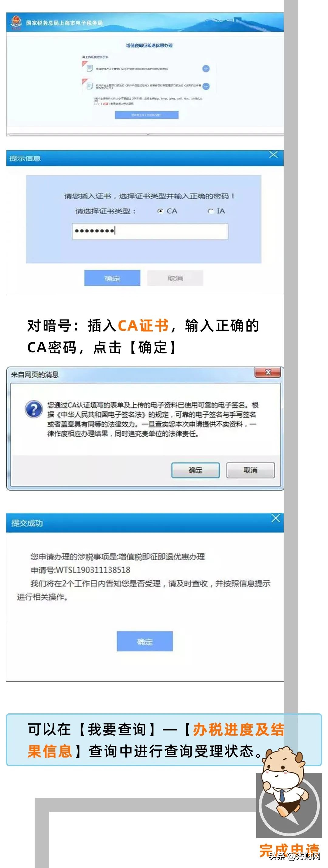Click 取消 in the certificate prompt dialog
This screenshot has height=868, width=328.
[175, 278]
